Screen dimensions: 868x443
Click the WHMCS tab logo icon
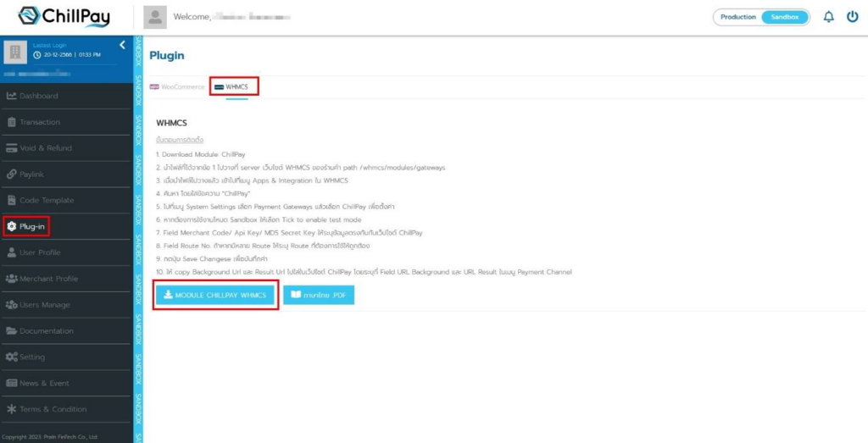[x=219, y=87]
